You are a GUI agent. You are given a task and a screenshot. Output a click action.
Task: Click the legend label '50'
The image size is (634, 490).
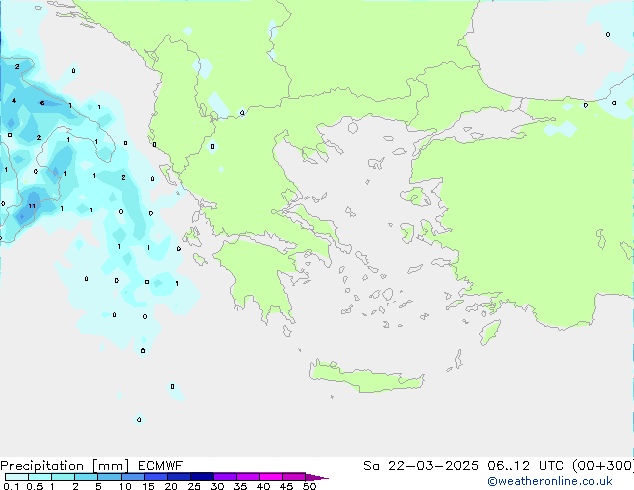click(309, 486)
